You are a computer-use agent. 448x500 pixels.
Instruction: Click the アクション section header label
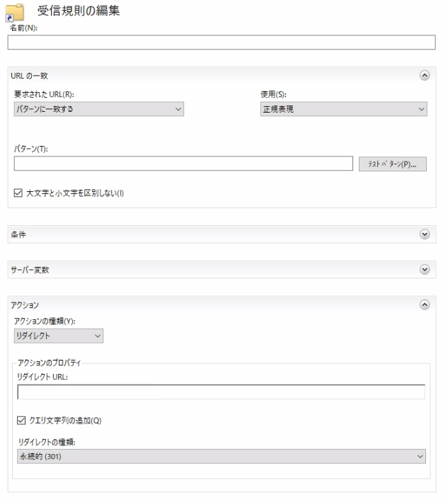(25, 305)
